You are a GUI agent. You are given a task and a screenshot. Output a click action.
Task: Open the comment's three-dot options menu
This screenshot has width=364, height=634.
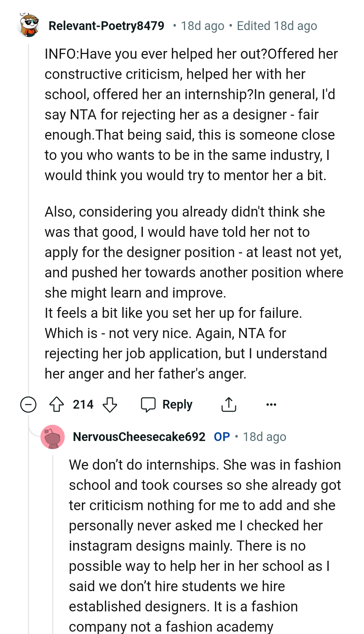272,404
